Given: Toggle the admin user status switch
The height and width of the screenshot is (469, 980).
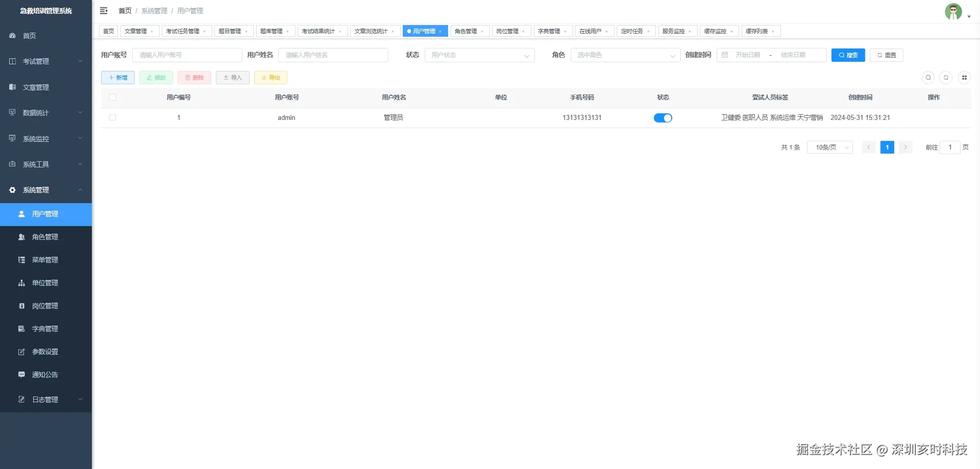Looking at the screenshot, I should coord(663,118).
